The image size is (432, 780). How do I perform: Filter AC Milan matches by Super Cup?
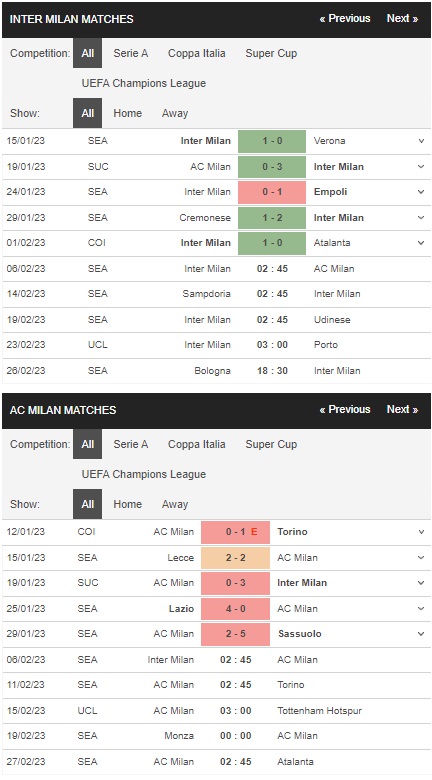click(x=271, y=444)
